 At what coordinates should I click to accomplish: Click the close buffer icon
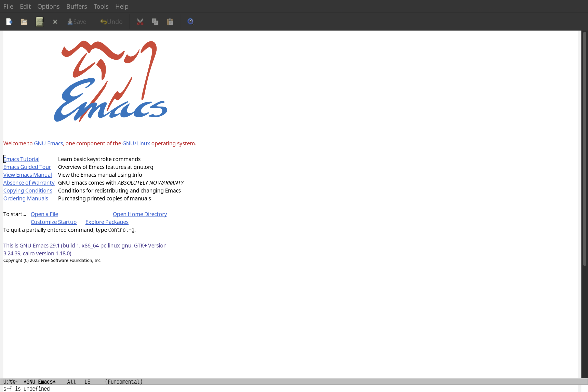[x=55, y=21]
